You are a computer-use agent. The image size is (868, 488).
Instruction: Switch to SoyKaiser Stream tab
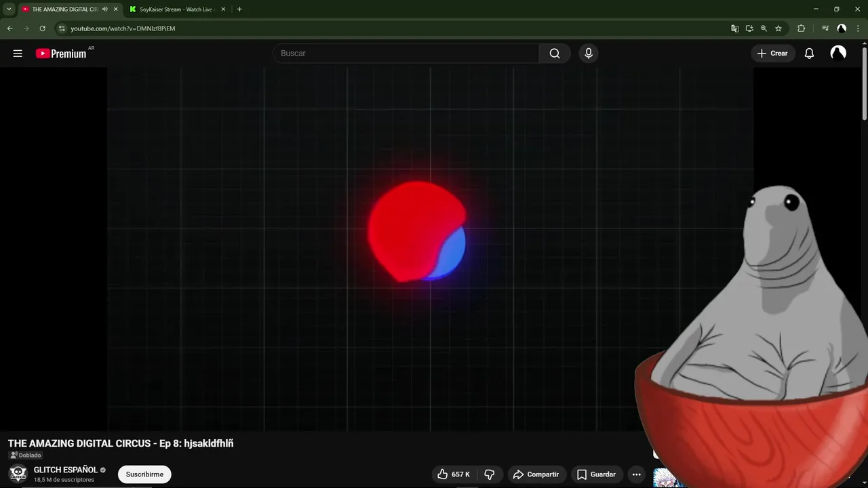click(x=176, y=9)
